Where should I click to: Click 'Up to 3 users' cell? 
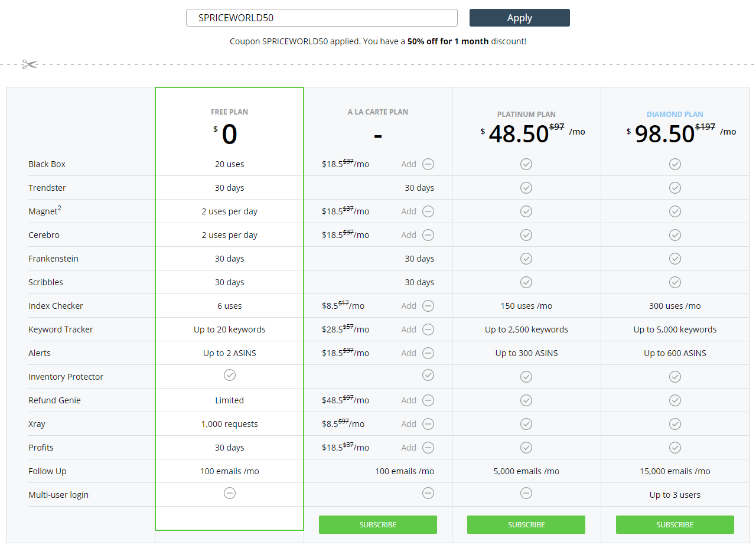tap(675, 495)
